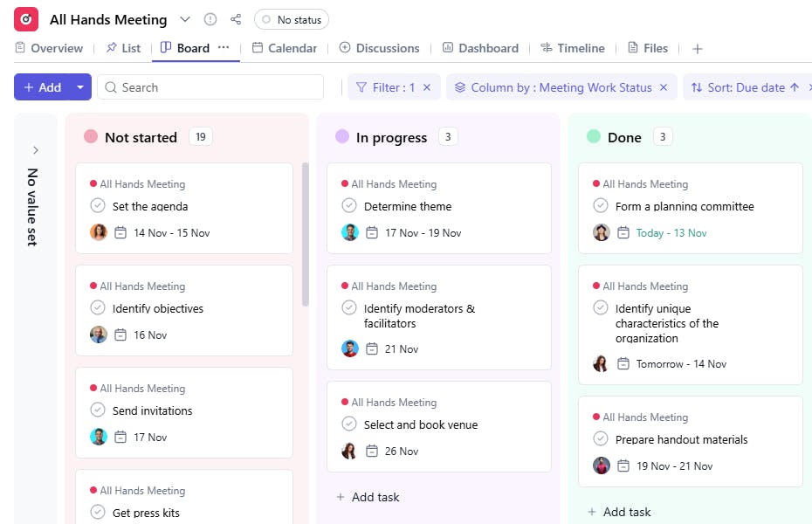The width and height of the screenshot is (812, 524).
Task: Open Board tab more options ellipsis
Action: [x=224, y=47]
